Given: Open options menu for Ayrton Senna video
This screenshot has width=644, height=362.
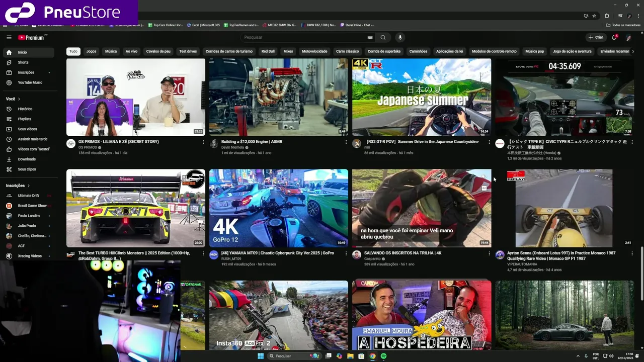Looking at the screenshot, I should 632,253.
